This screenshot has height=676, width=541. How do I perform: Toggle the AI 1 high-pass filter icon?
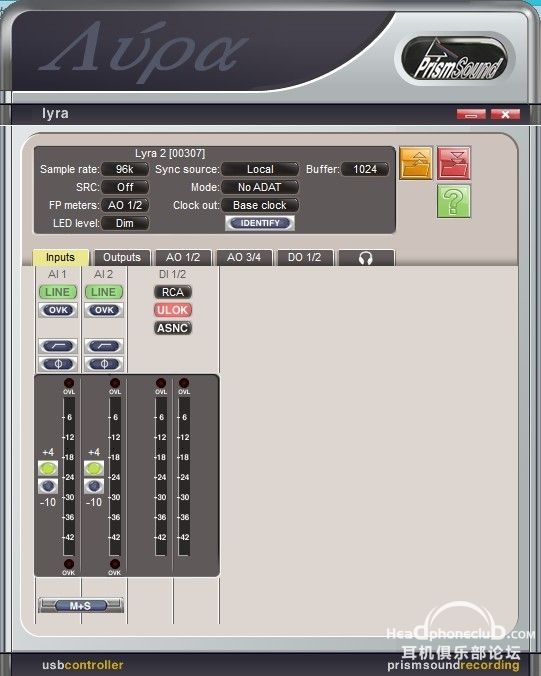pyautogui.click(x=58, y=346)
